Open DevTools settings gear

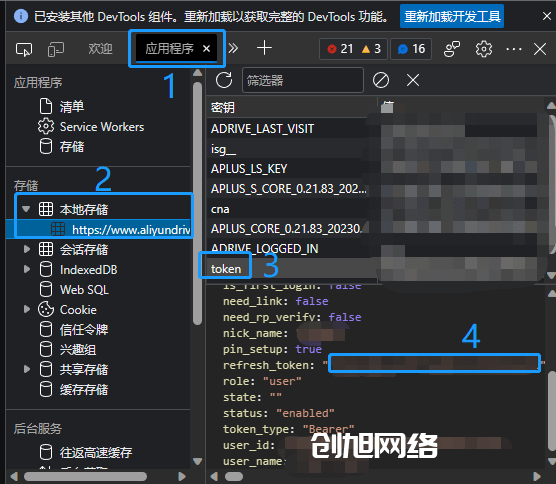coord(484,49)
